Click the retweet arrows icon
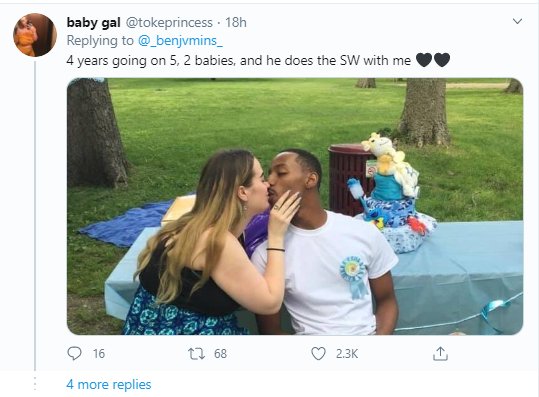The height and width of the screenshot is (397, 539). 196,354
